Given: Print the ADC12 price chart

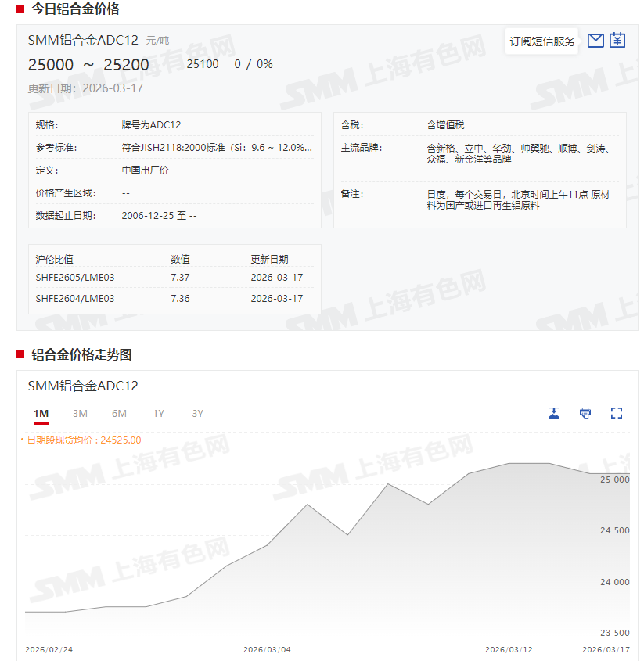Looking at the screenshot, I should 585,413.
